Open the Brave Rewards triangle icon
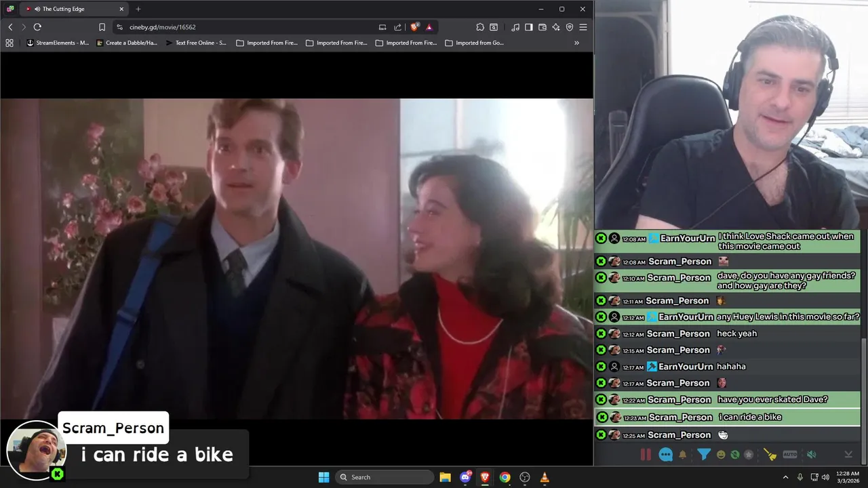868x488 pixels. 429,27
